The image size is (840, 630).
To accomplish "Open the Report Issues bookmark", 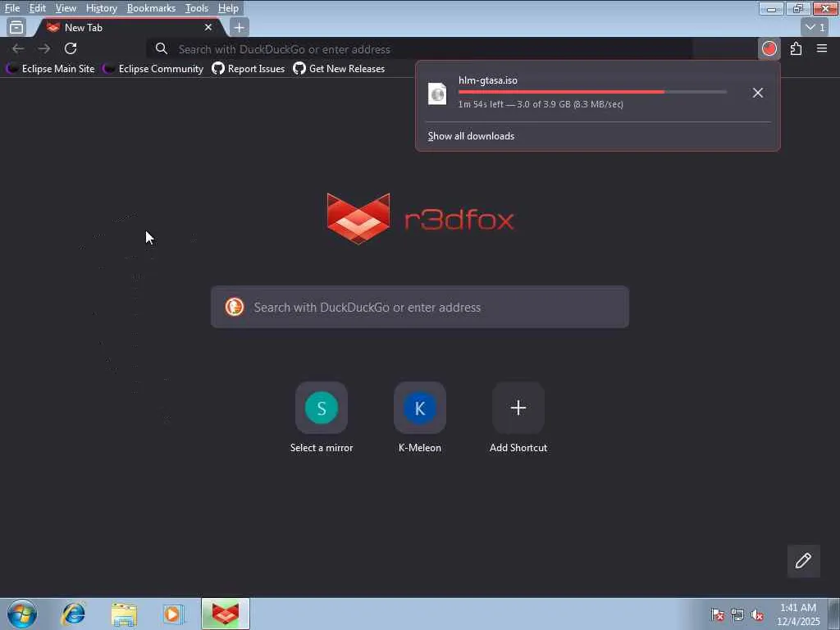I will [248, 69].
